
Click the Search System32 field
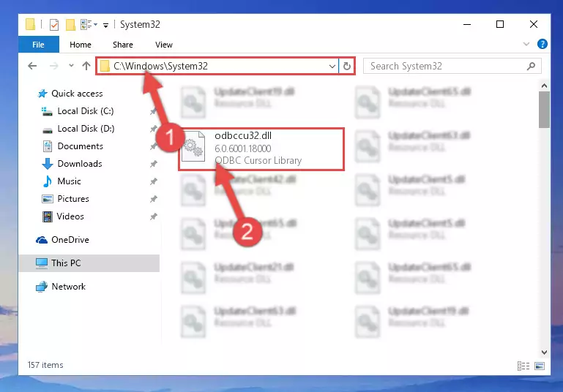tap(452, 66)
